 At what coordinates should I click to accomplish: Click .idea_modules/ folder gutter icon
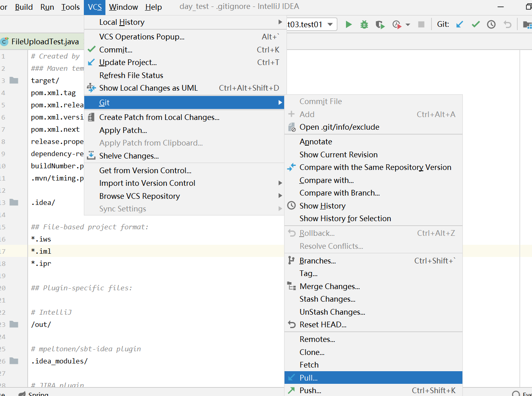[x=14, y=361]
